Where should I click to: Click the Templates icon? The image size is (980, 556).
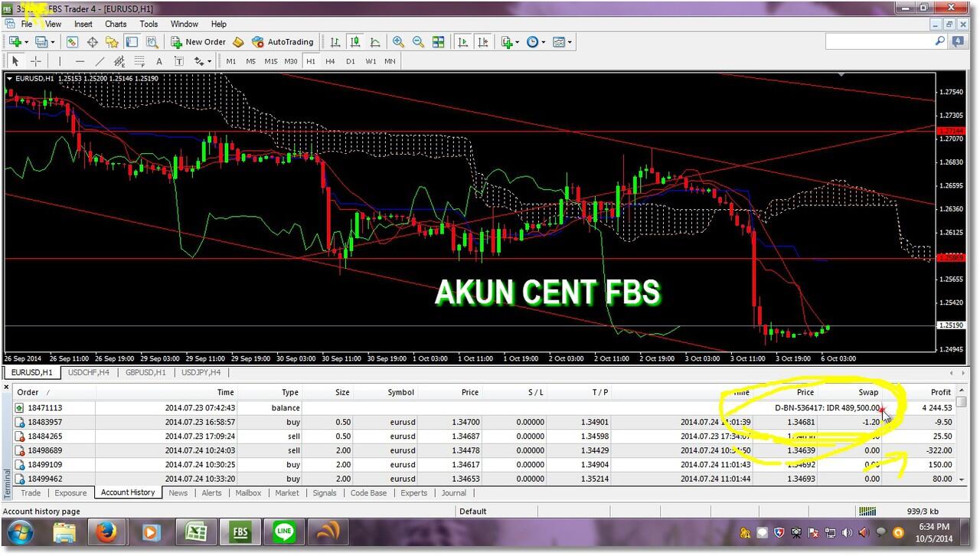pyautogui.click(x=559, y=42)
